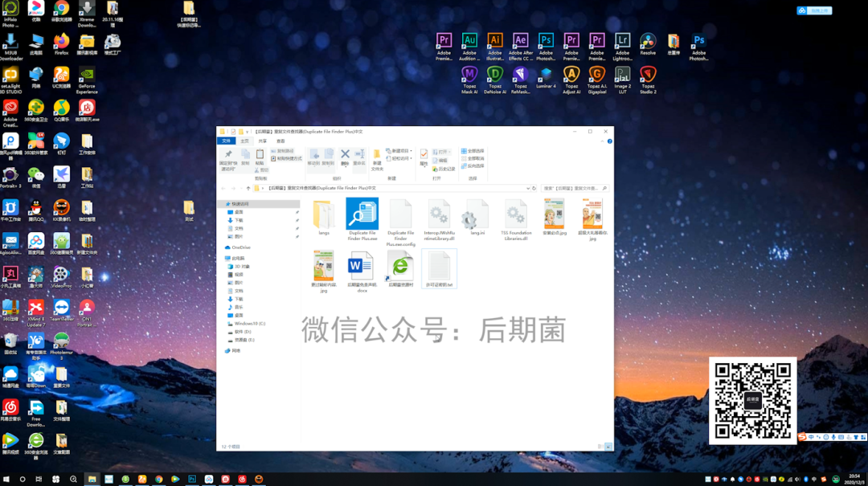Open the Windows Start menu

coord(6,479)
